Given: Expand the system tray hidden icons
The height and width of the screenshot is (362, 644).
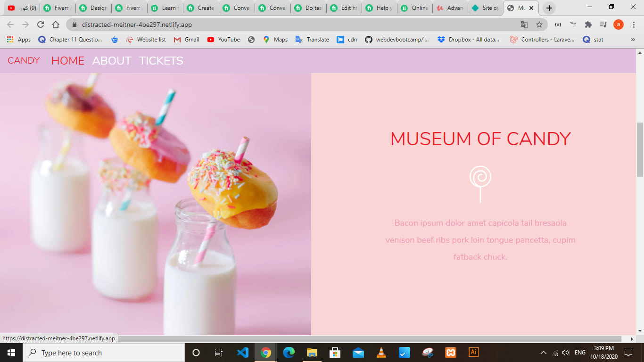Looking at the screenshot, I should tap(544, 353).
